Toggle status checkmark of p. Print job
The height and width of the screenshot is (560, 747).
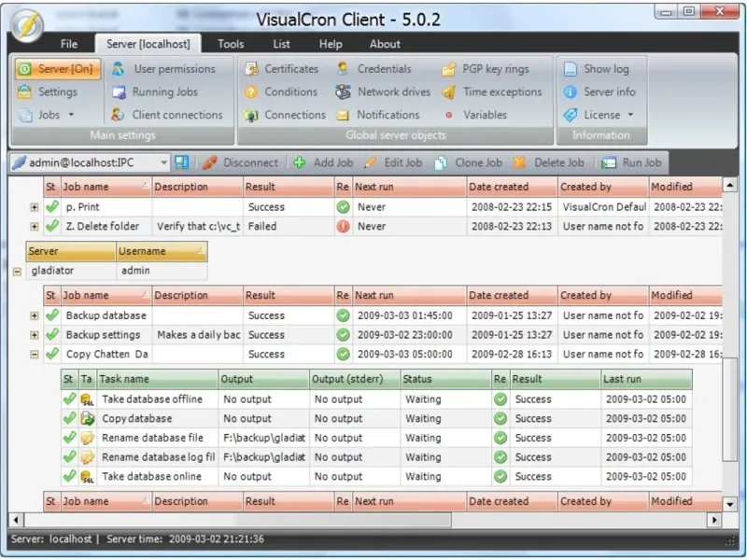coord(52,206)
